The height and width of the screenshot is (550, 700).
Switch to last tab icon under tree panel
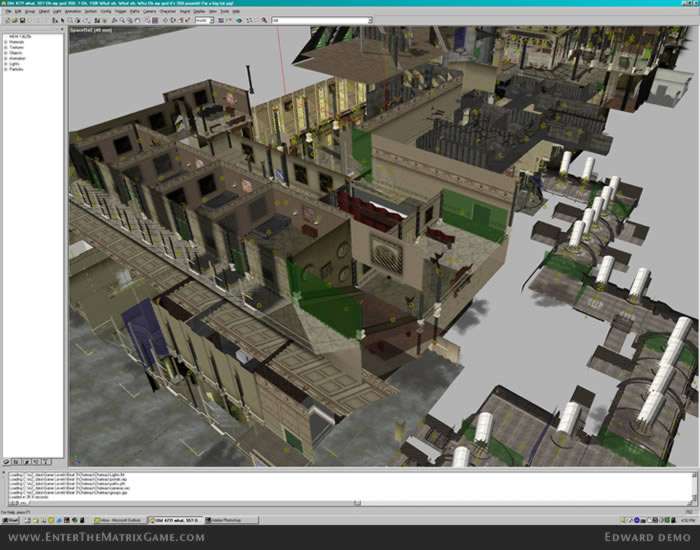coord(46,462)
